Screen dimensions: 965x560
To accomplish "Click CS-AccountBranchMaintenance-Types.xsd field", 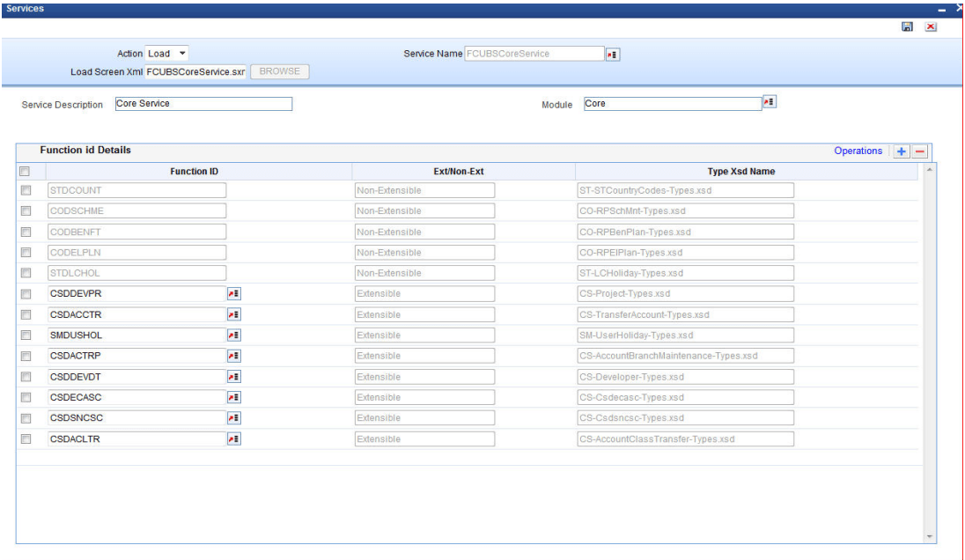I will tap(686, 356).
